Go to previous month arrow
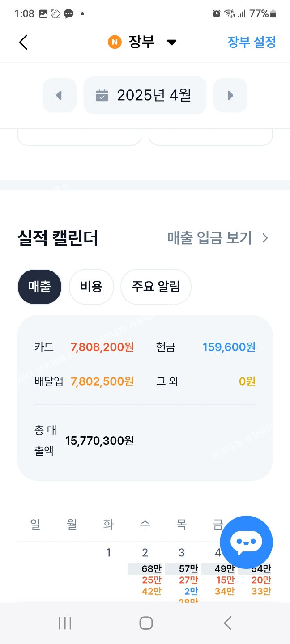The width and height of the screenshot is (290, 644). (60, 95)
